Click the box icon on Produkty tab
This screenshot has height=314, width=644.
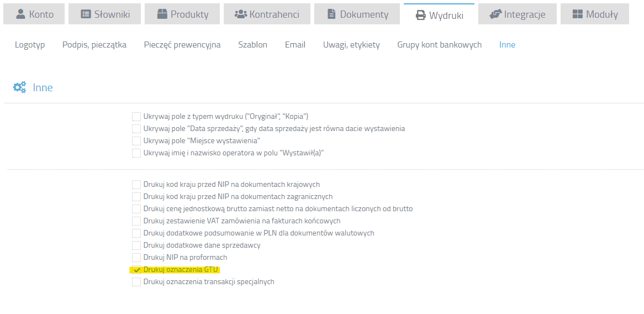coord(162,14)
